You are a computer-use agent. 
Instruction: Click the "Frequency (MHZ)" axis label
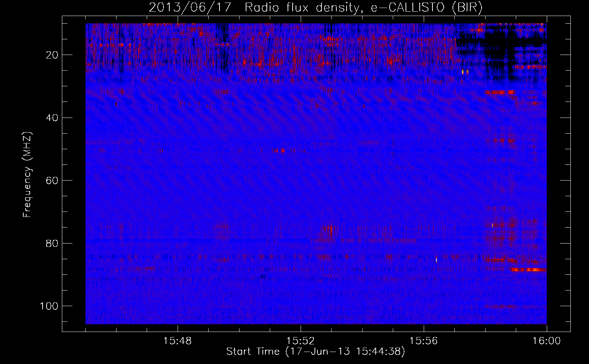27,175
